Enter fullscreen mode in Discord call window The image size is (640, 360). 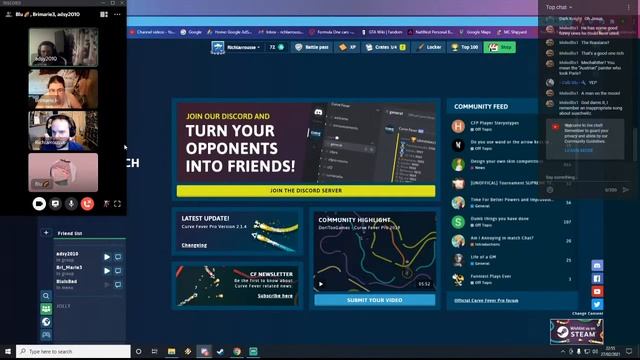118,204
